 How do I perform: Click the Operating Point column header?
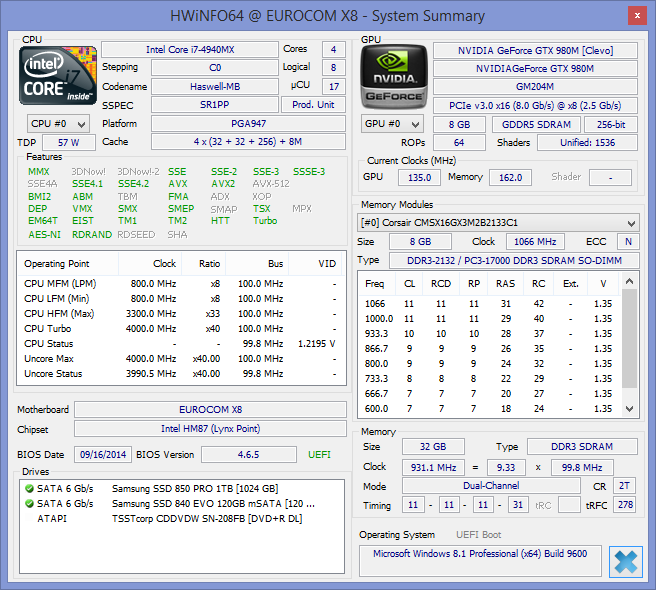coord(68,264)
